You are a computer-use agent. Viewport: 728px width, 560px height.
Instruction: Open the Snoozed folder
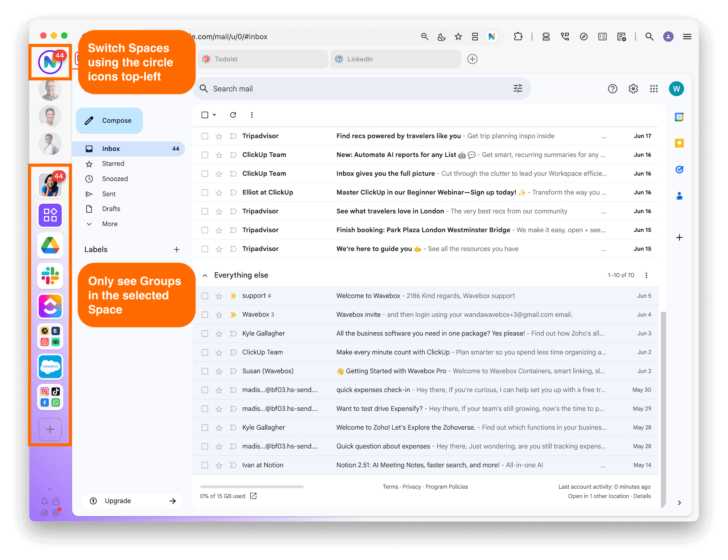(115, 179)
